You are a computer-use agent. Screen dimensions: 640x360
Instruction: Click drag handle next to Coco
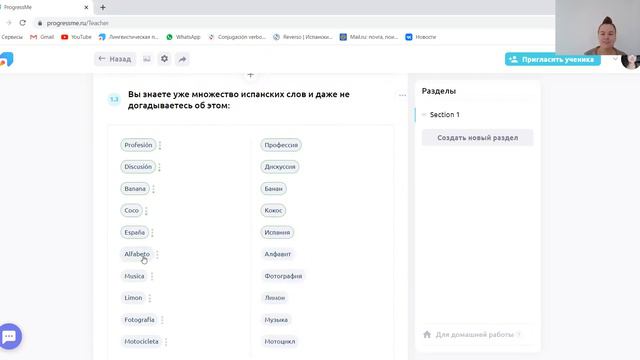[x=146, y=211]
